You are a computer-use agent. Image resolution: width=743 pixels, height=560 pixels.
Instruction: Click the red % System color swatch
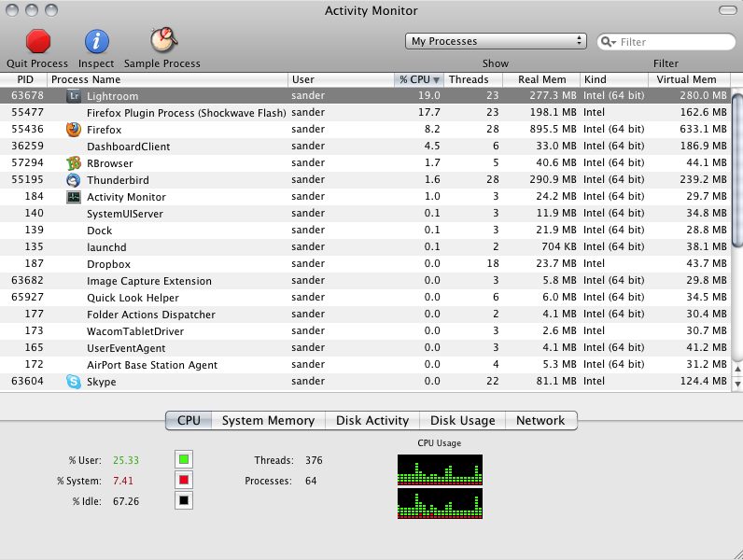[184, 480]
